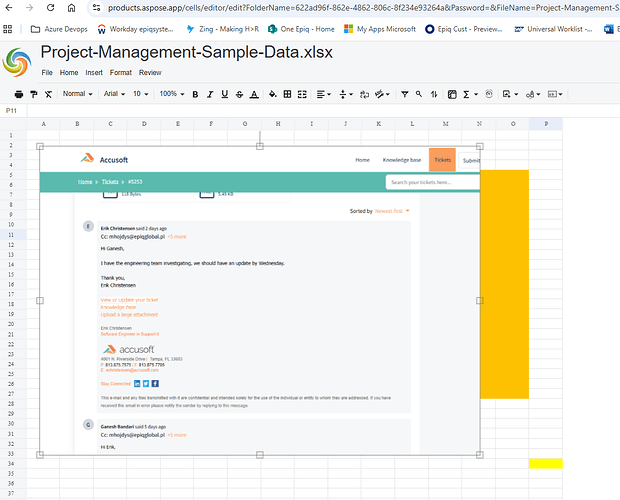Viewport: 620px width, 500px height.
Task: Expand the Arial font dropdown
Action: pos(115,94)
